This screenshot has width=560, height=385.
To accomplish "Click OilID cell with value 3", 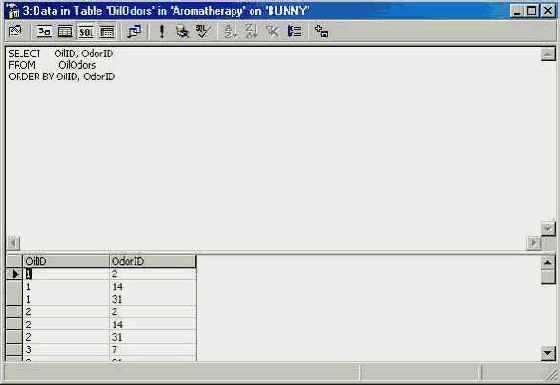I will pos(66,350).
